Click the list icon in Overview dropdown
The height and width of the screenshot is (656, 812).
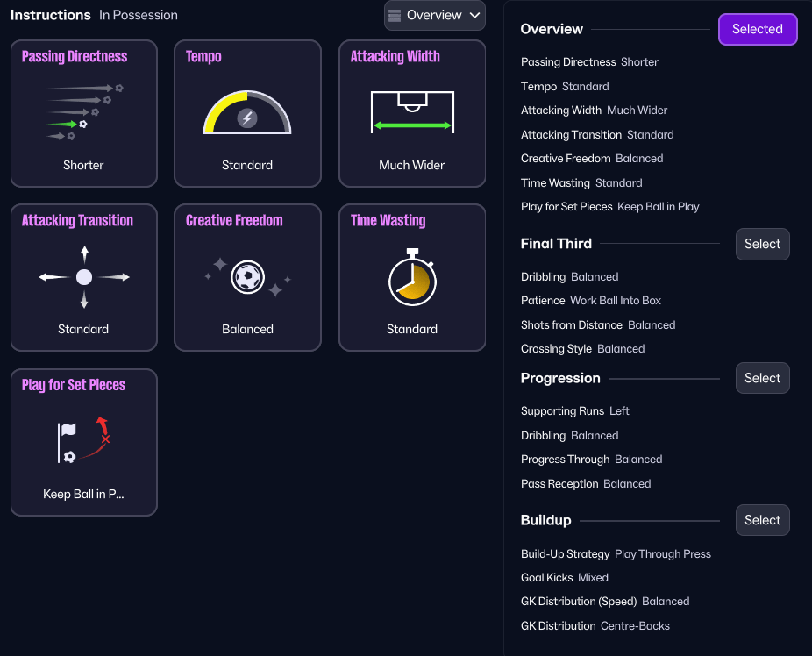point(395,16)
